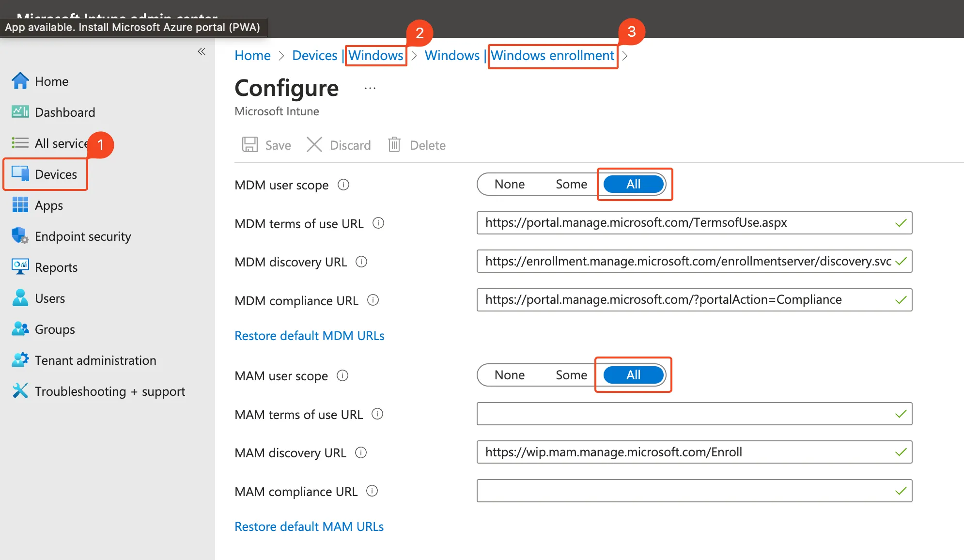Click info icon next to MAM user scope
964x560 pixels.
342,376
